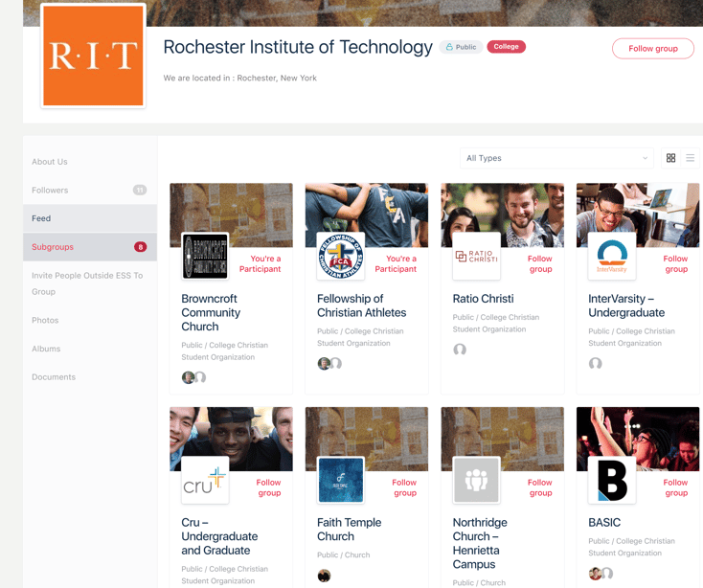The width and height of the screenshot is (703, 588).
Task: Click Northridge Church placeholder group icon
Action: coord(477,480)
